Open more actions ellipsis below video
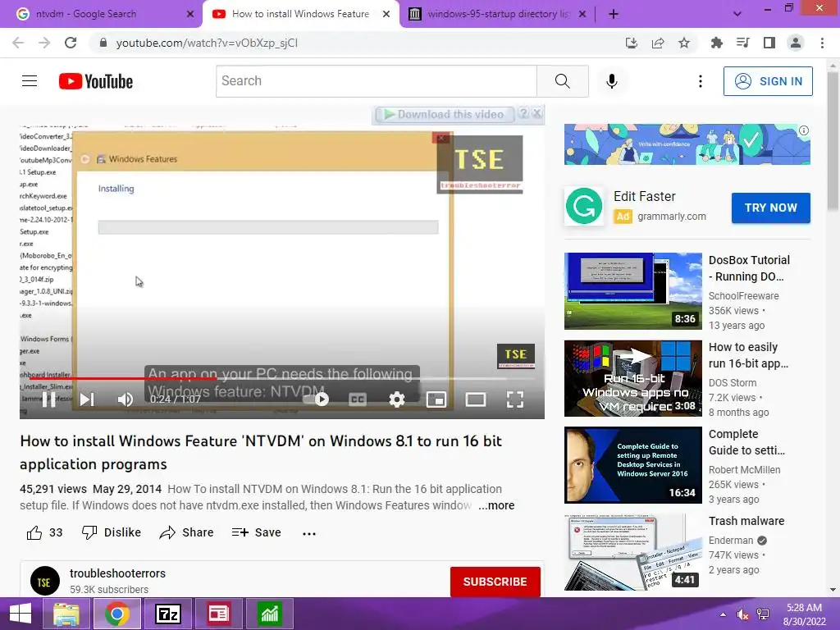The width and height of the screenshot is (840, 630). point(309,533)
